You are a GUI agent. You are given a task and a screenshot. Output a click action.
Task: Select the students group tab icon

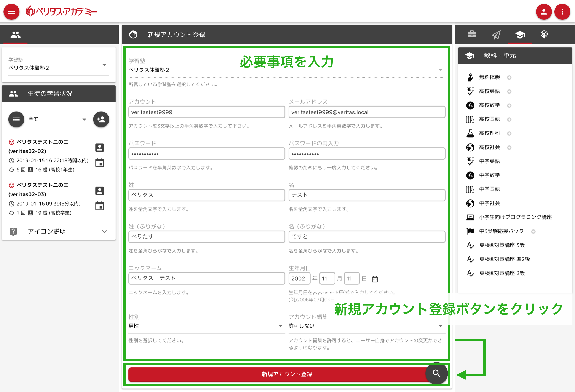click(15, 35)
